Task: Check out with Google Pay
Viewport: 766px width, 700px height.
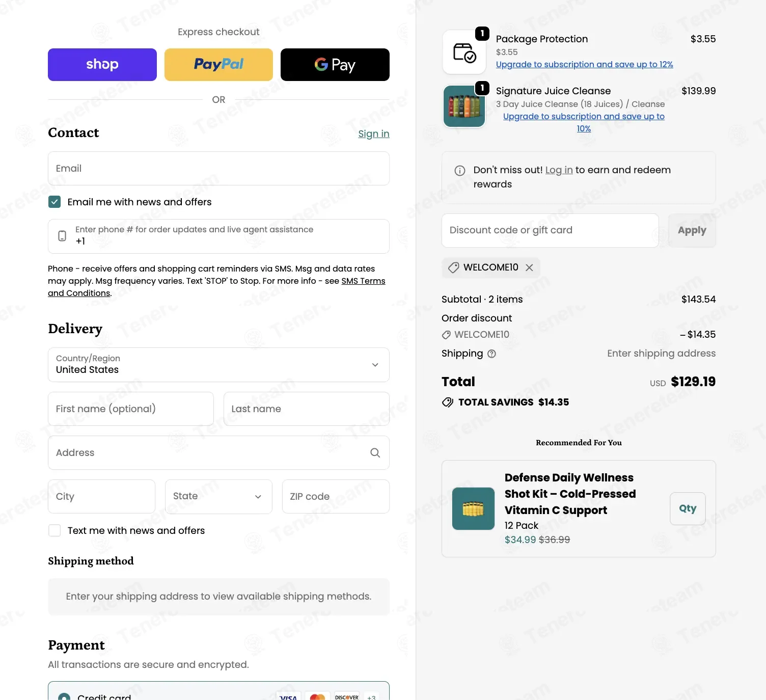Action: 335,65
